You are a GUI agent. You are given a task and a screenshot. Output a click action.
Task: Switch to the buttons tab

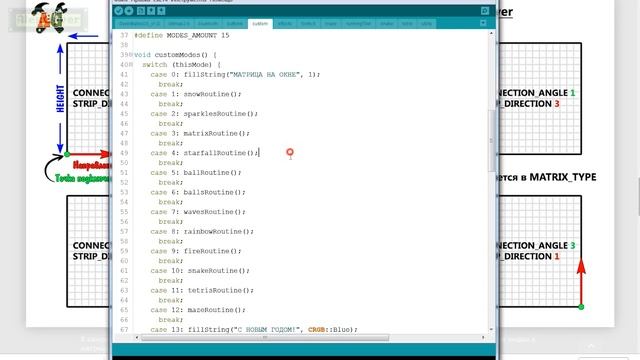235,24
